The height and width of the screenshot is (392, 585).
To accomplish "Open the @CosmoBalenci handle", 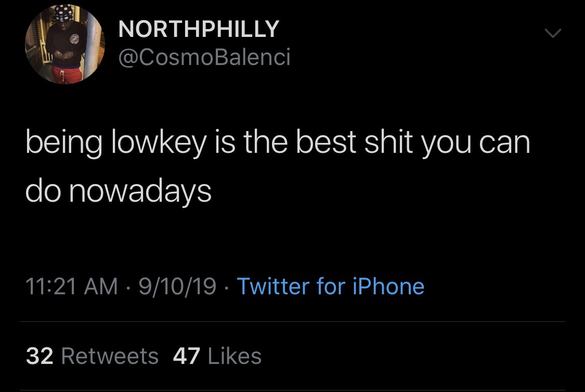I will [204, 57].
